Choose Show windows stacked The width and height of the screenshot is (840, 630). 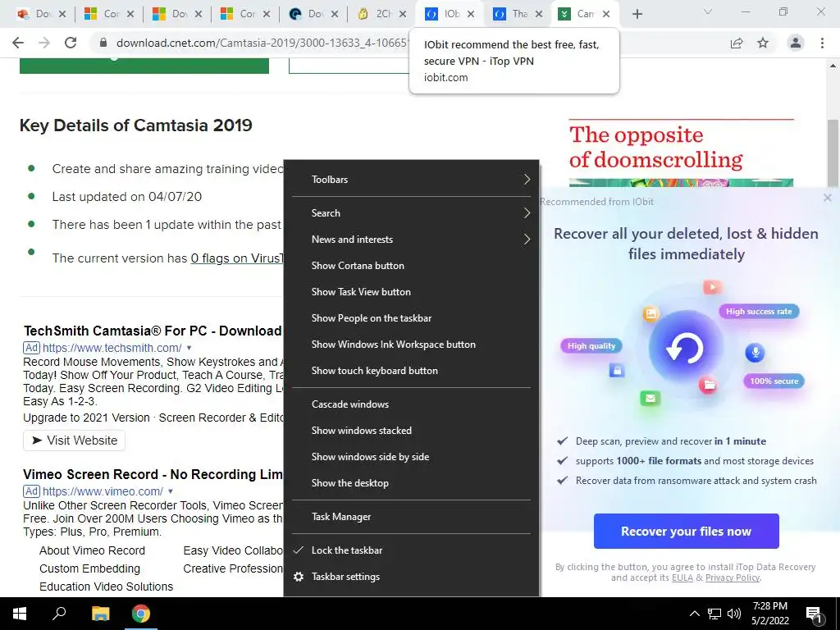click(x=412, y=431)
